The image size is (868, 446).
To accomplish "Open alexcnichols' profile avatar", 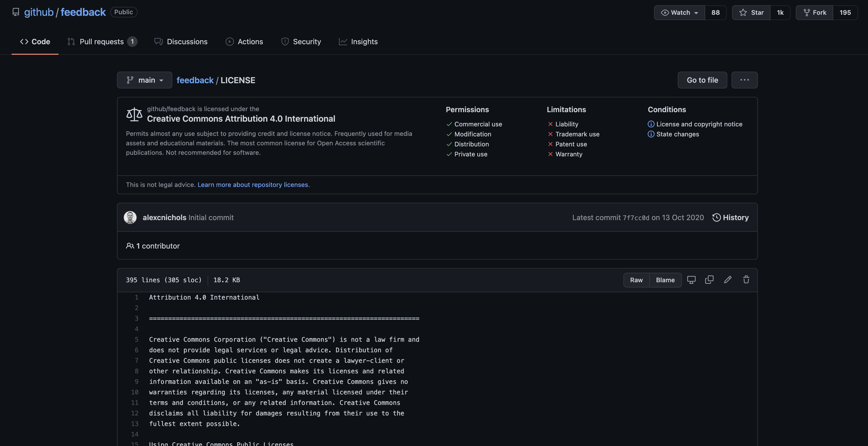I will click(130, 217).
